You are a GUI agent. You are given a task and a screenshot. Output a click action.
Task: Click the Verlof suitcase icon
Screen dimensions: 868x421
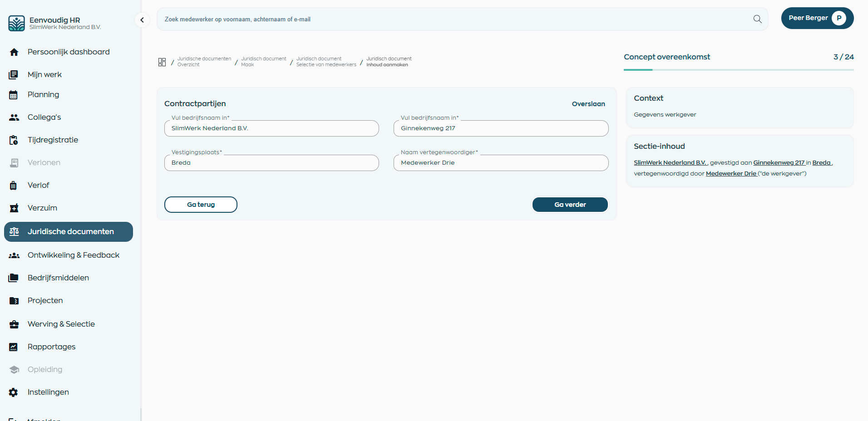click(14, 186)
